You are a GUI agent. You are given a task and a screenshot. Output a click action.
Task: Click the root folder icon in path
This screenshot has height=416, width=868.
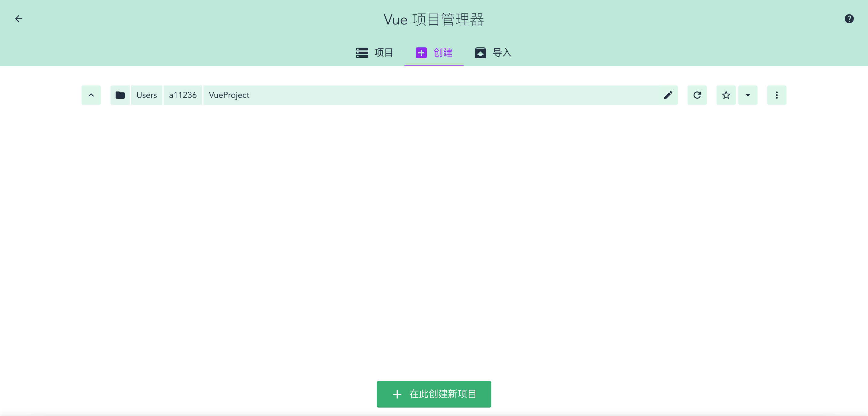[x=120, y=95]
